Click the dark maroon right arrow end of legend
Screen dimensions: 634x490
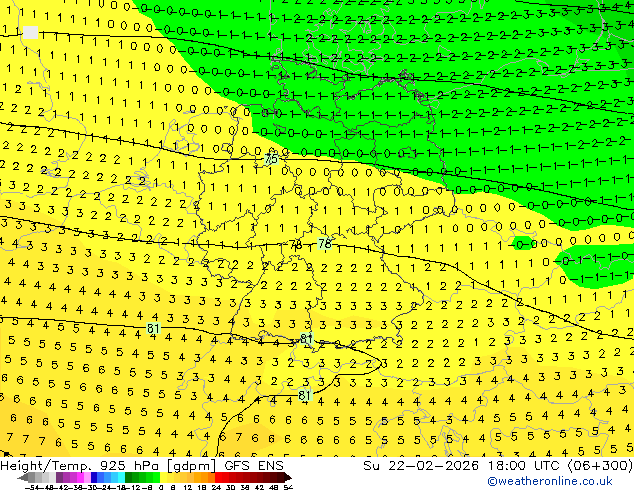(x=288, y=478)
